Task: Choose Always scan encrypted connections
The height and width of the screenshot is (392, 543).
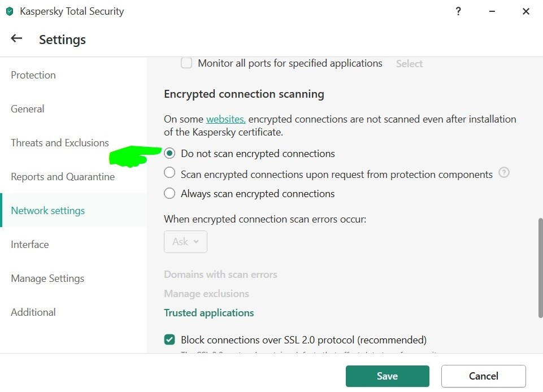Action: (x=170, y=194)
